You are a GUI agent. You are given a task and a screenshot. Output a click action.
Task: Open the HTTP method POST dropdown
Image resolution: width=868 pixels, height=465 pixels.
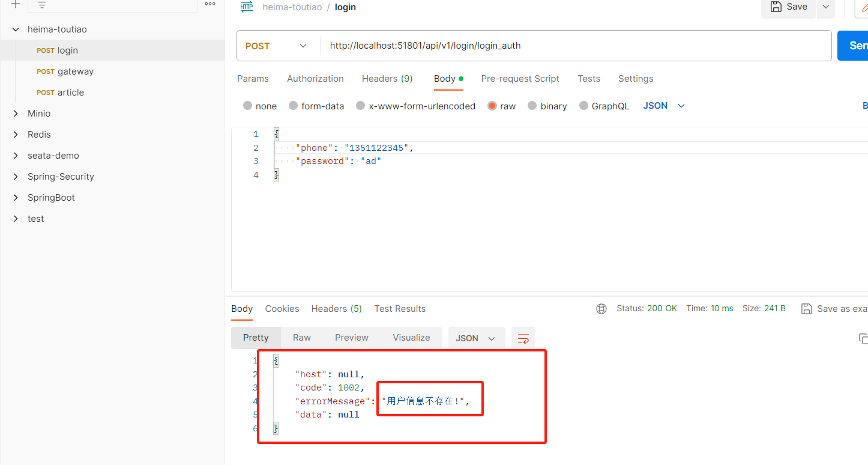point(276,46)
